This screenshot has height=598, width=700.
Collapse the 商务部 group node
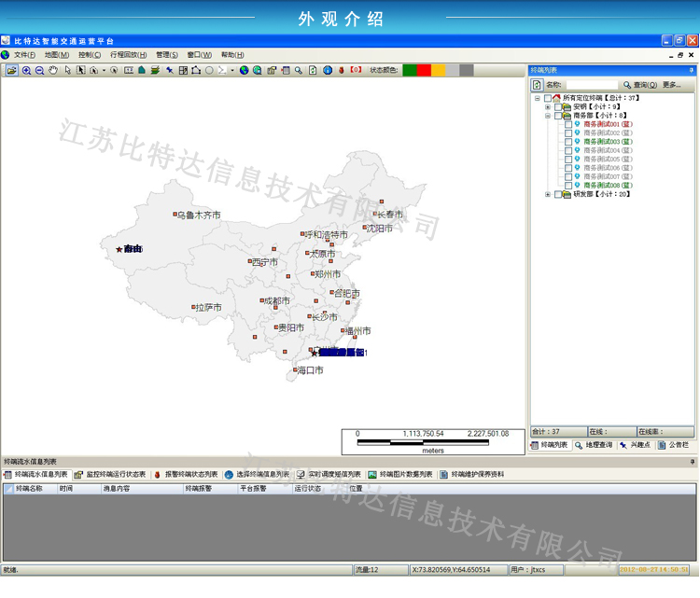pyautogui.click(x=548, y=115)
